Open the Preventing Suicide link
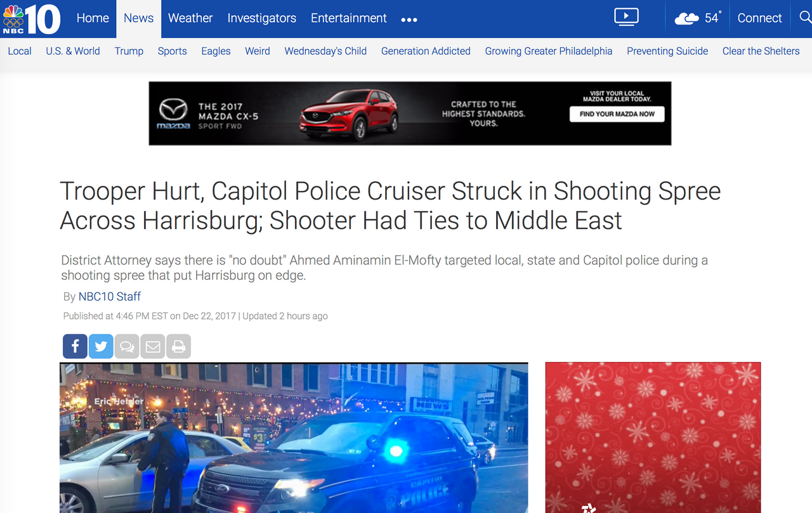Screen dimensions: 812x513 click(x=667, y=51)
